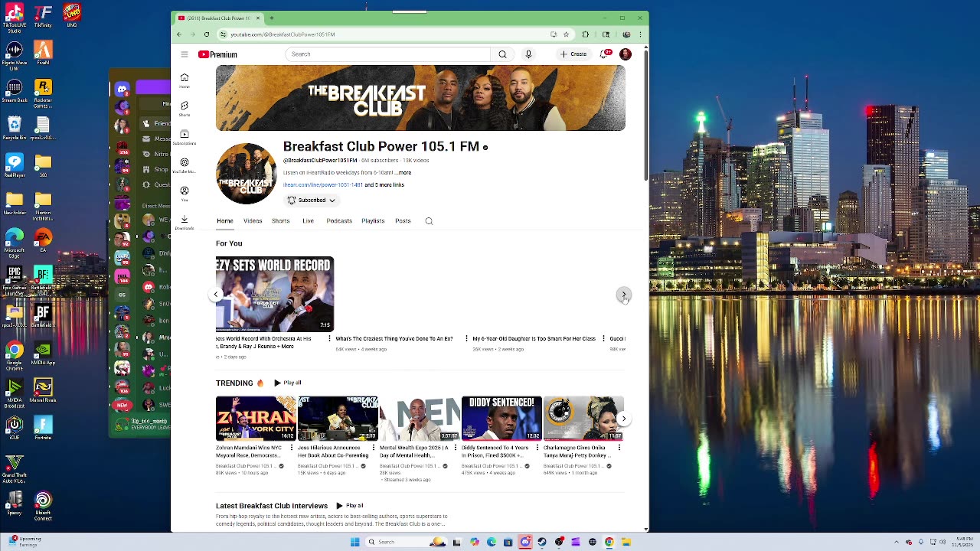980x551 pixels.
Task: Open options for Craziest Thing Ex video
Action: [x=466, y=338]
